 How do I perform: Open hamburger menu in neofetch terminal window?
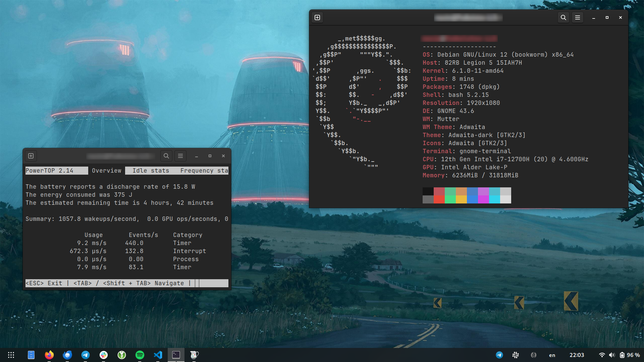pos(578,17)
